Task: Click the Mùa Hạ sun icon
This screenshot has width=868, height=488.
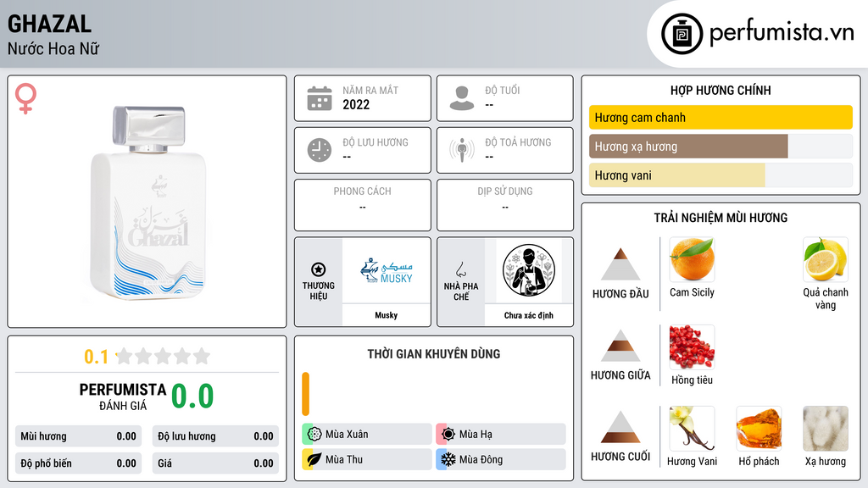Action: point(448,435)
